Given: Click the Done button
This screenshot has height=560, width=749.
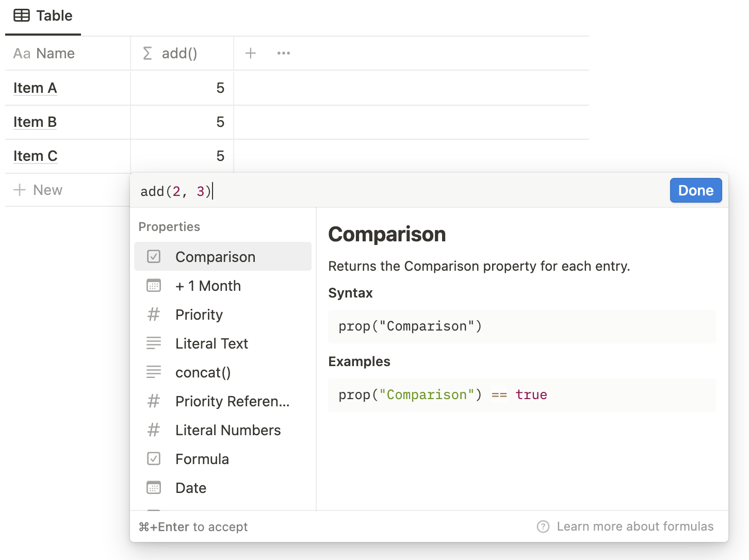Looking at the screenshot, I should tap(695, 190).
